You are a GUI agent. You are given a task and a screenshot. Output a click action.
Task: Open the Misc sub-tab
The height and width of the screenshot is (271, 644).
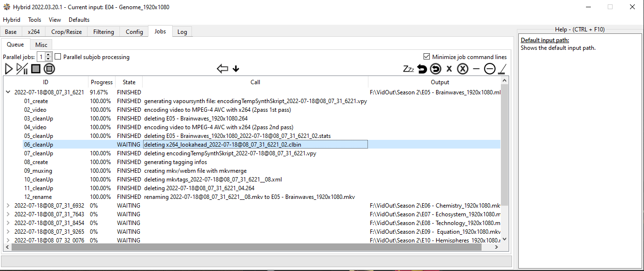(x=41, y=45)
